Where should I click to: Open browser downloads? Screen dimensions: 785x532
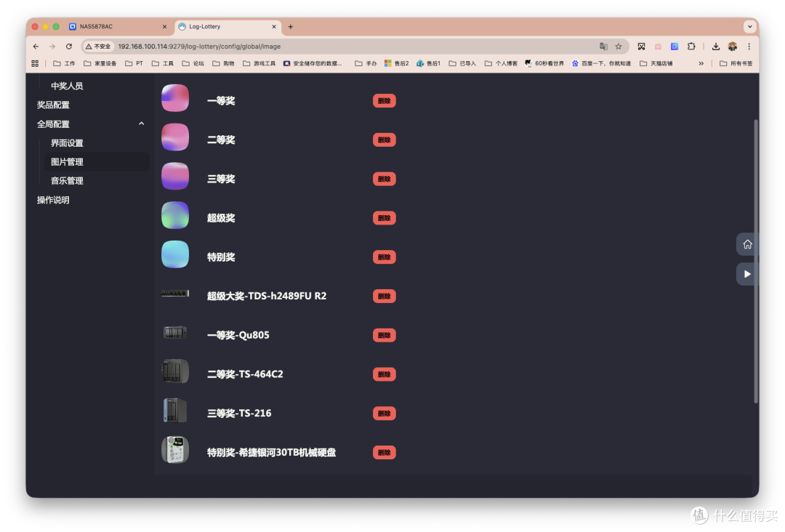[x=716, y=47]
